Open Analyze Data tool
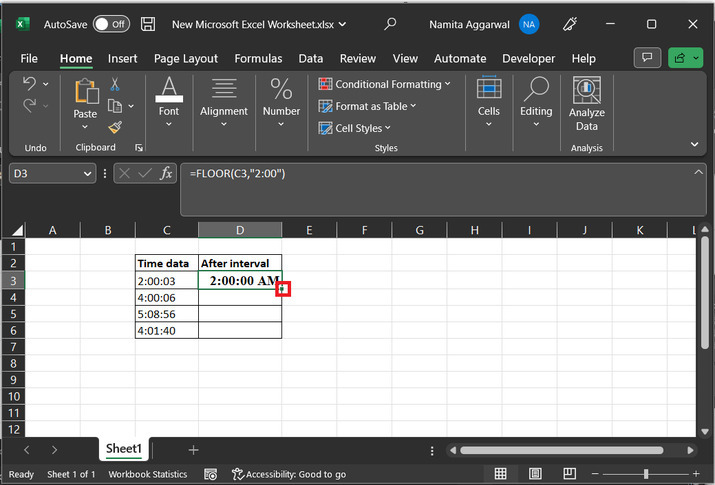Viewport: 715px width, 485px height. [587, 105]
